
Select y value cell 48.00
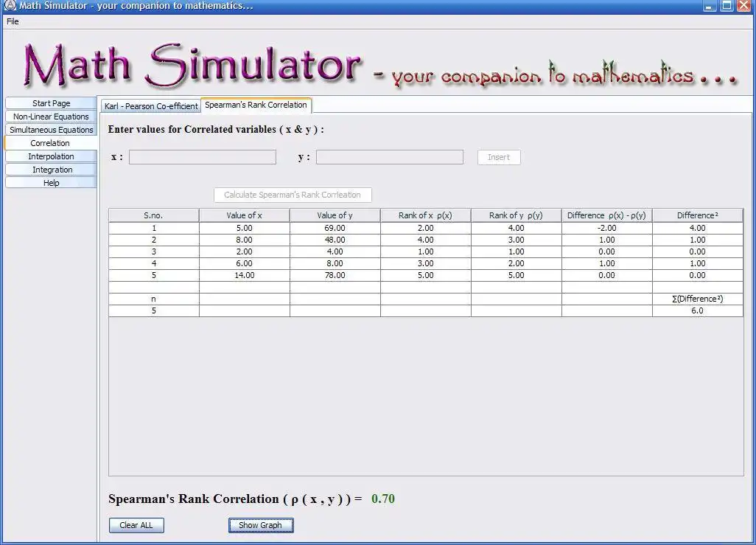pos(335,240)
